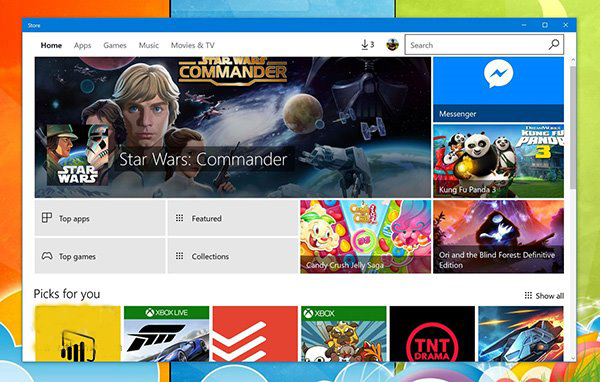Switch to the Movies & TV tab

(192, 45)
